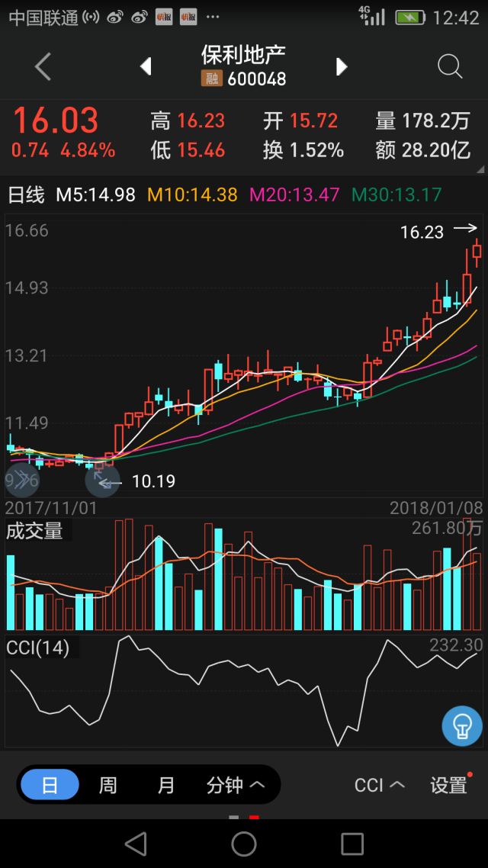Tap the M10:14.38 average value
488x868 pixels.
(192, 194)
